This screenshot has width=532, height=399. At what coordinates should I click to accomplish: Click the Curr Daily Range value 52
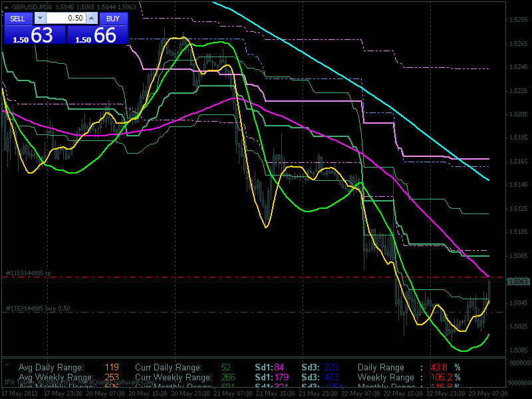click(225, 368)
